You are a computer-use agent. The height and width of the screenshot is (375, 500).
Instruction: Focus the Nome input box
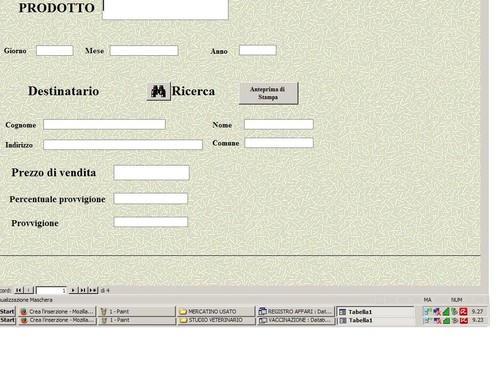coord(279,124)
